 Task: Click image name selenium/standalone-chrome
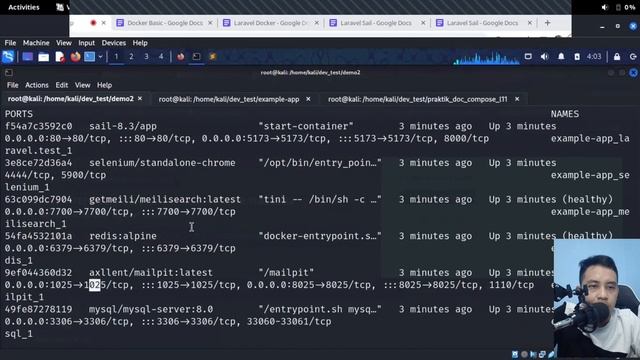pos(162,163)
